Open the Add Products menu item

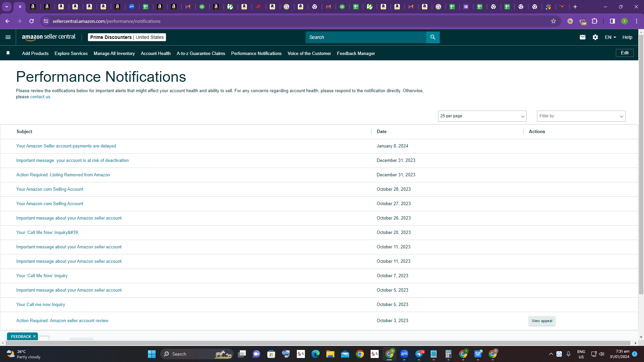click(x=35, y=53)
